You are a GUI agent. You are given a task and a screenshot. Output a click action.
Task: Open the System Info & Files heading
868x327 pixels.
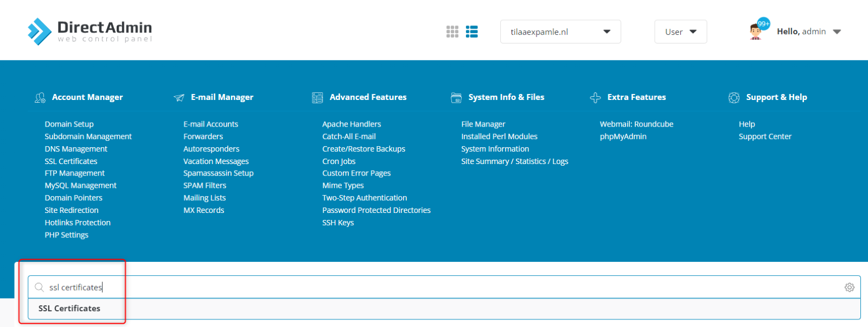pyautogui.click(x=506, y=97)
